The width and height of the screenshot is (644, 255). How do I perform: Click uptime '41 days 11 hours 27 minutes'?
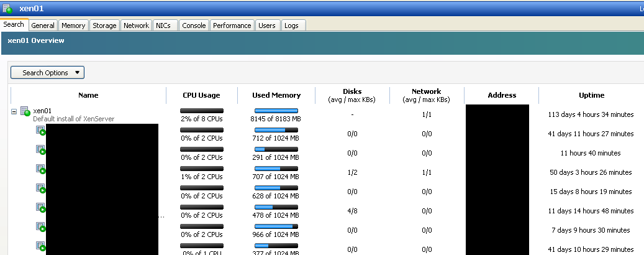[x=591, y=134]
